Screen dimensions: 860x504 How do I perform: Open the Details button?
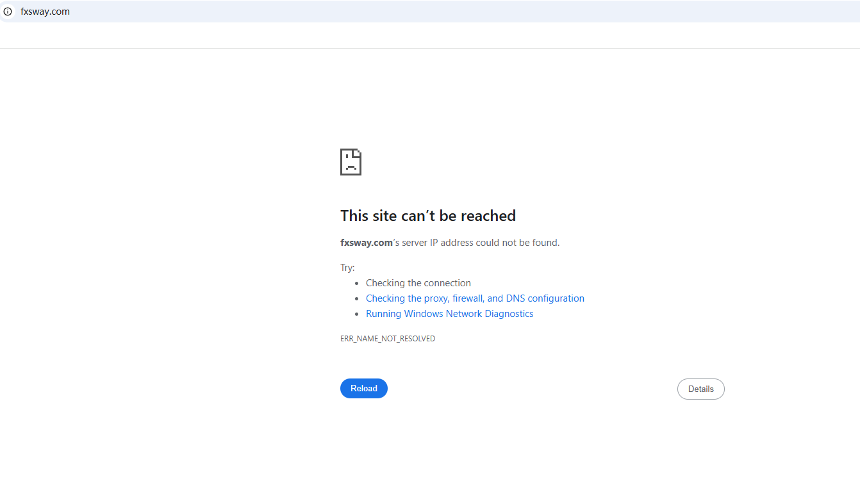point(700,389)
